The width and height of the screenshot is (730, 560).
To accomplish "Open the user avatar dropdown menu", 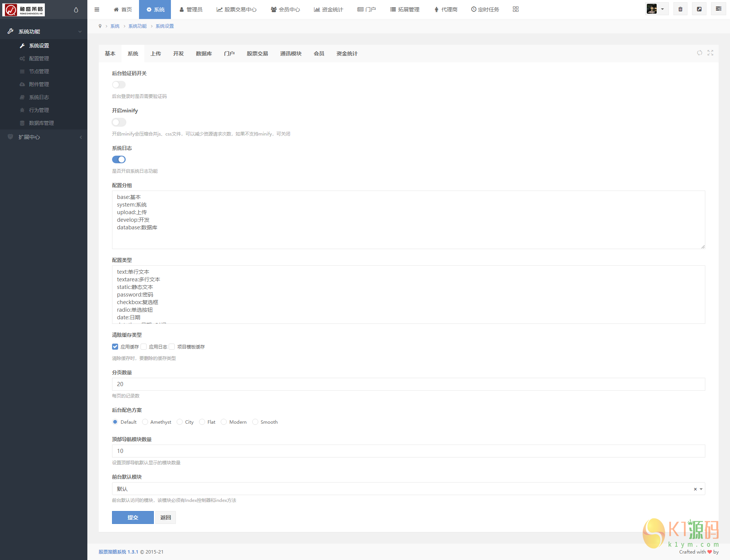I will point(656,9).
